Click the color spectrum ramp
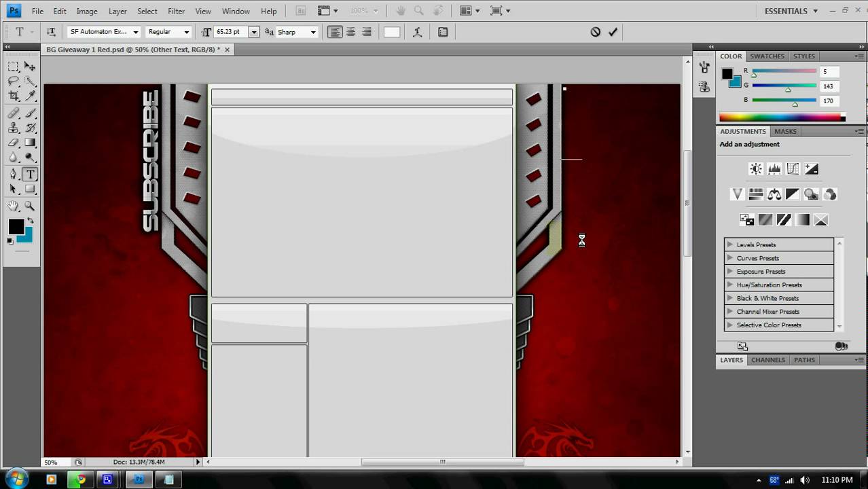This screenshot has height=489, width=868. point(782,117)
